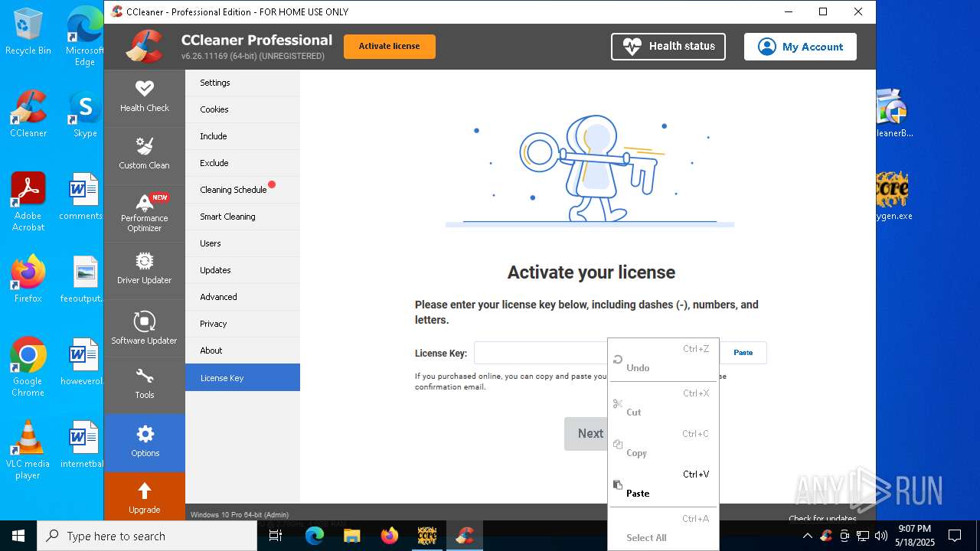Open VLC media player desktop shortcut

pos(28,450)
